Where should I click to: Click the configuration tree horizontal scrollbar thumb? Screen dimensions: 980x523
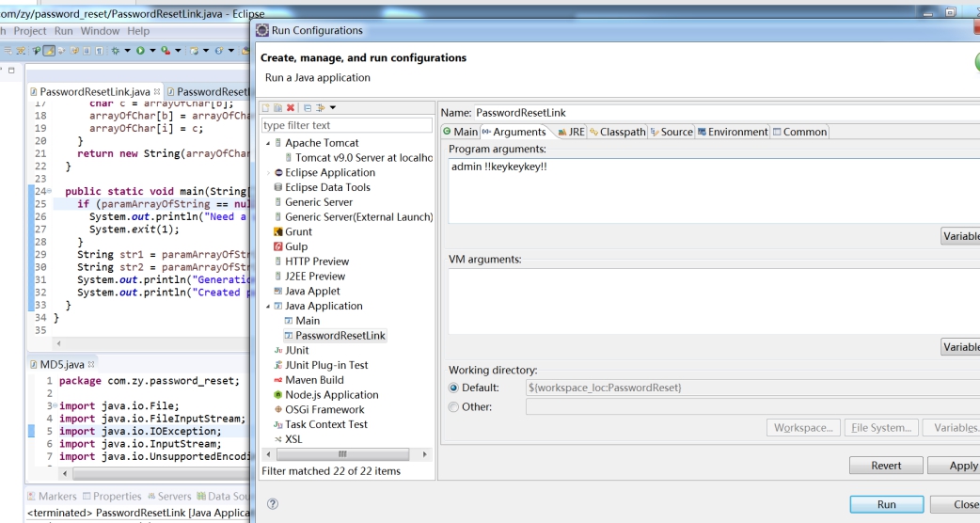[x=342, y=454]
